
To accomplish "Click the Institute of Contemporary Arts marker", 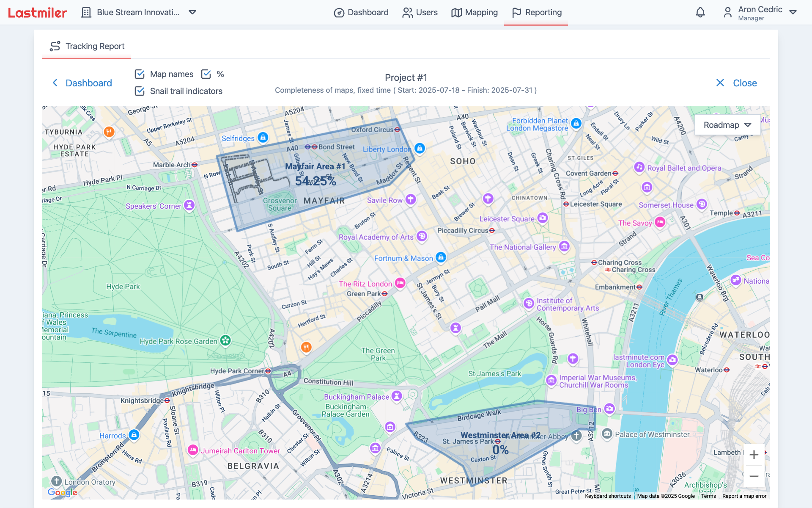I will point(529,304).
